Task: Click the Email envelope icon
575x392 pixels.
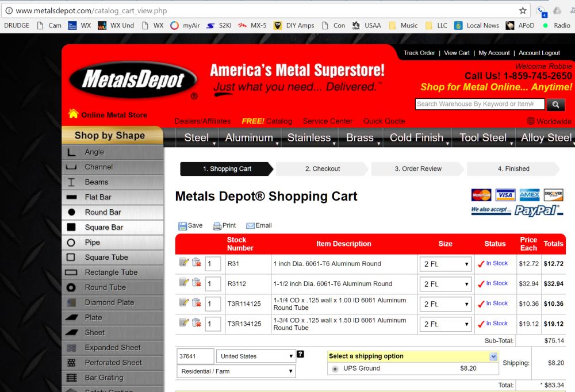Action: tap(250, 226)
